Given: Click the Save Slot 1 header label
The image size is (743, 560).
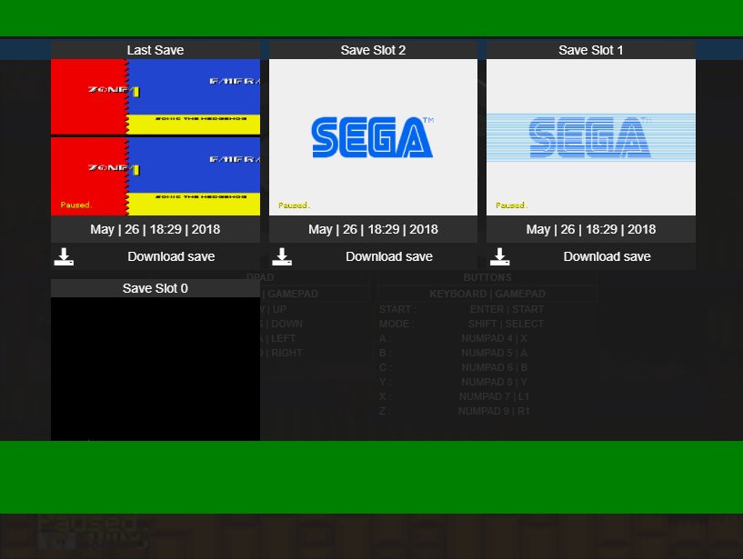Looking at the screenshot, I should coord(591,50).
